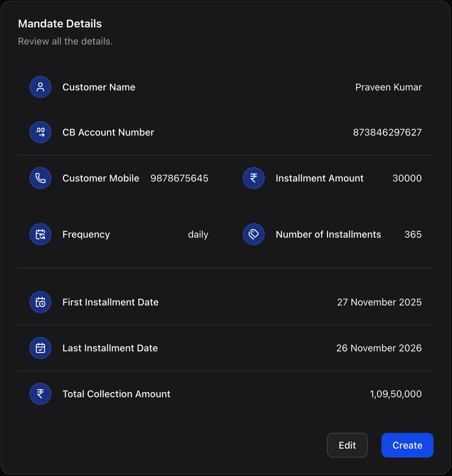Screen dimensions: 452x476
Task: Click the Edit button
Action: click(x=347, y=445)
